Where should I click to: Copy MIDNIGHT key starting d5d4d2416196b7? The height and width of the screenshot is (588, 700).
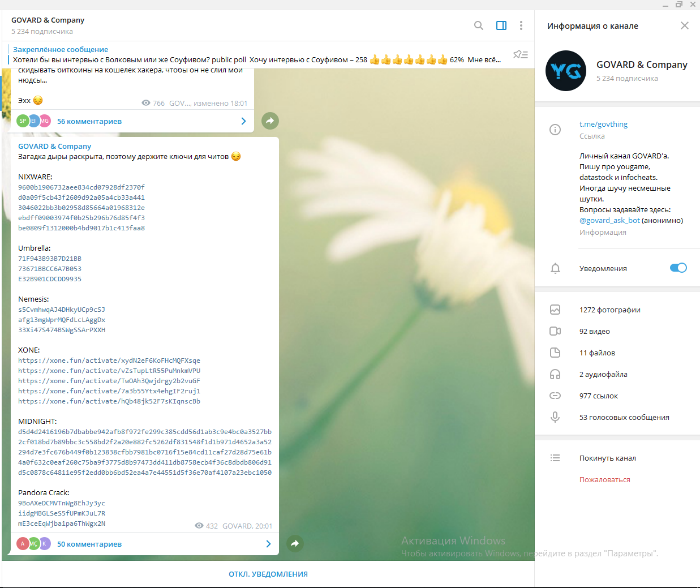[x=145, y=432]
